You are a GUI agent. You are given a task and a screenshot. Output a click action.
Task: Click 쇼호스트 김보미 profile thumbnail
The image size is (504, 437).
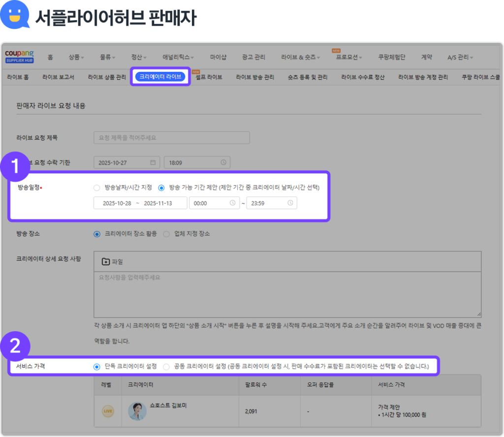point(137,411)
